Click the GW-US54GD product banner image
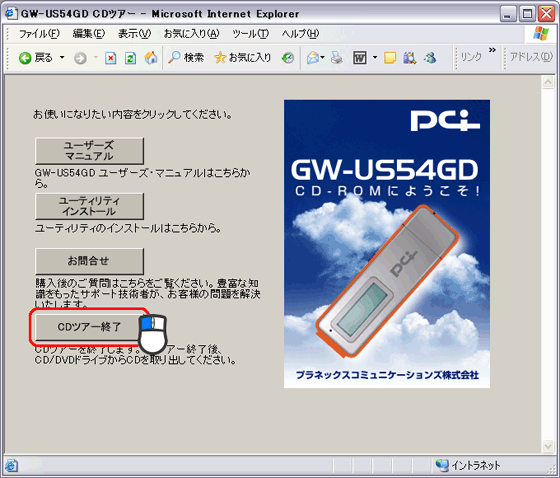This screenshot has height=478, width=560. [387, 244]
